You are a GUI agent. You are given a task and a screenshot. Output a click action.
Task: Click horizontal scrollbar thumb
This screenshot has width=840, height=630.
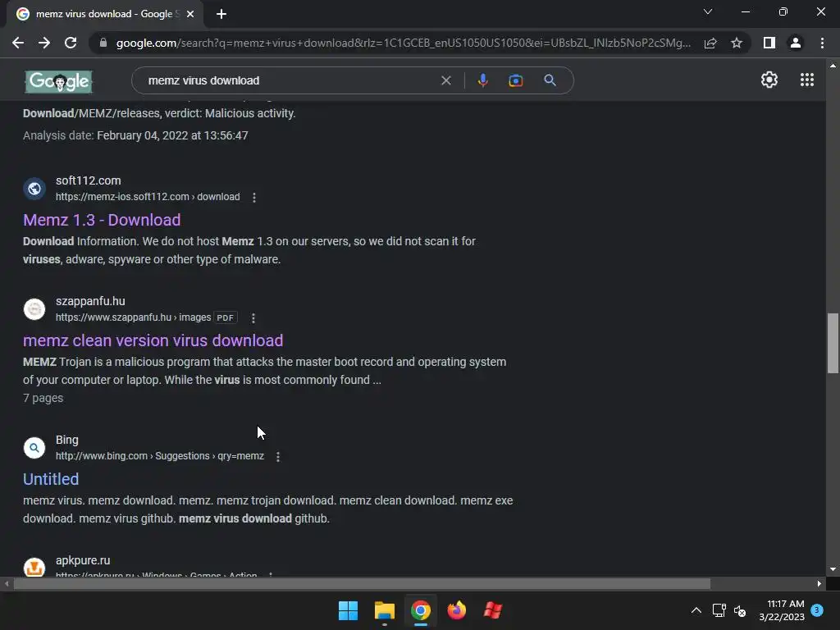362,583
